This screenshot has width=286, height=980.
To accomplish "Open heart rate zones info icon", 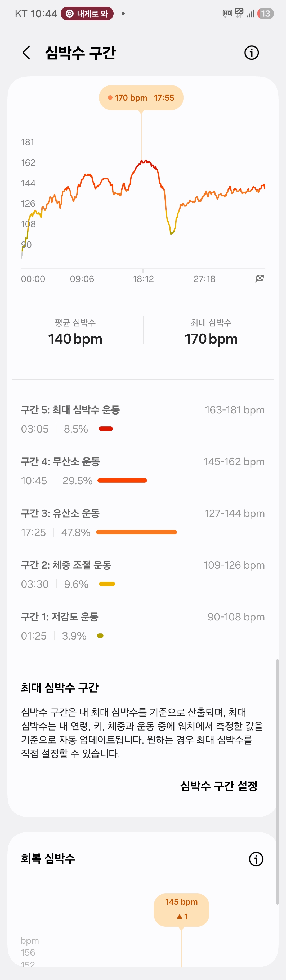I will click(x=251, y=53).
